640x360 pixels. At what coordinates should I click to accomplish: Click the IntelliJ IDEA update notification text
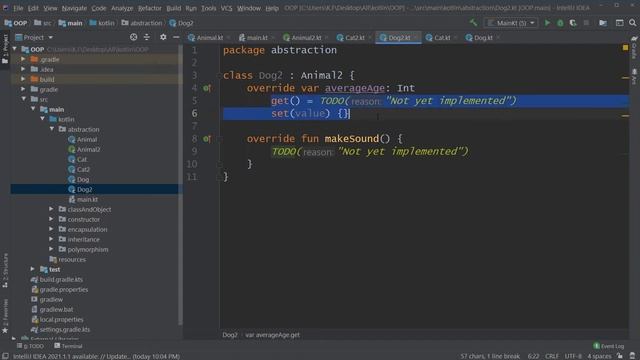(96, 356)
